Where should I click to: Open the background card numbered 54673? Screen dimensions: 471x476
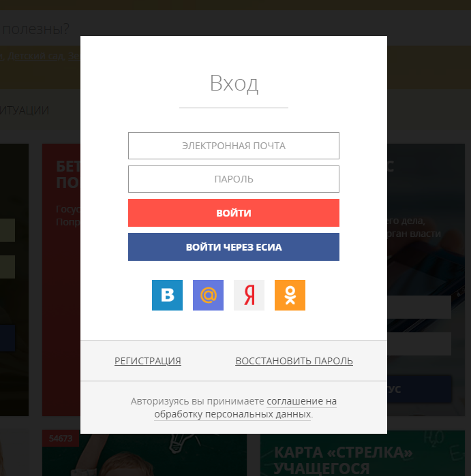[x=61, y=453]
